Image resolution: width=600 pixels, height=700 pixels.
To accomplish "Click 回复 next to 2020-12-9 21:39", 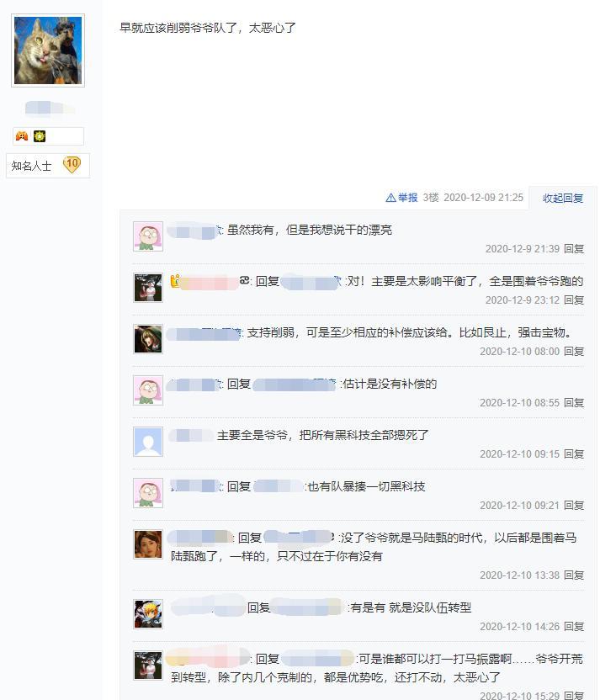I will pyautogui.click(x=574, y=249).
